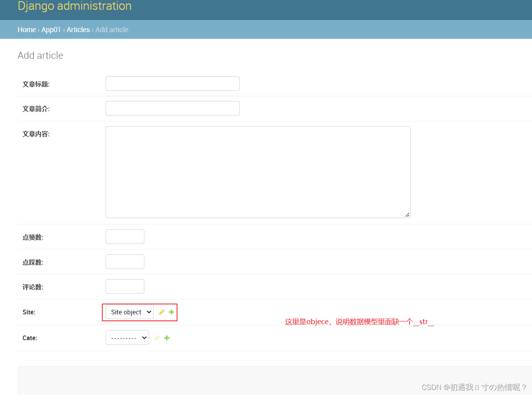Focus the 点赞数 number field
The width and height of the screenshot is (532, 395).
[x=125, y=236]
